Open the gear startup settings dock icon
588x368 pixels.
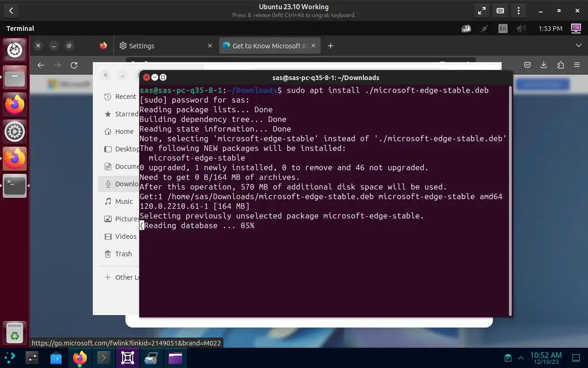pyautogui.click(x=15, y=132)
